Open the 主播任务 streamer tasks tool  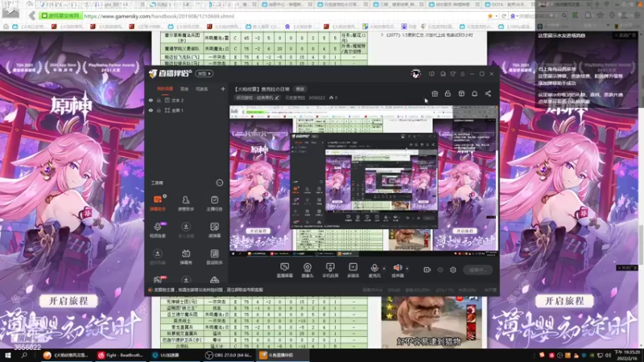pos(214,203)
